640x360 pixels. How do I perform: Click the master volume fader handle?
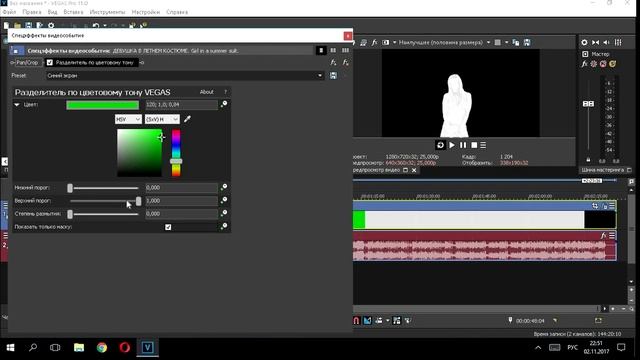588,104
